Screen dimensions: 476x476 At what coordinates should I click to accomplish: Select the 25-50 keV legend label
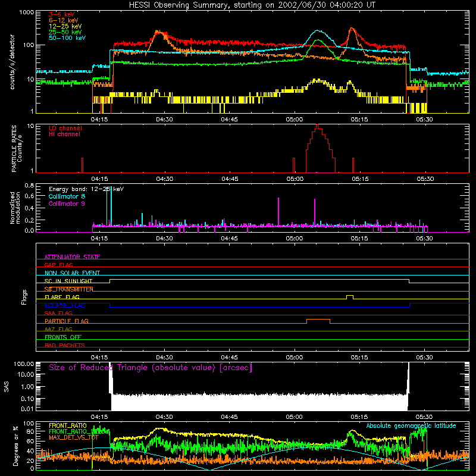point(65,32)
